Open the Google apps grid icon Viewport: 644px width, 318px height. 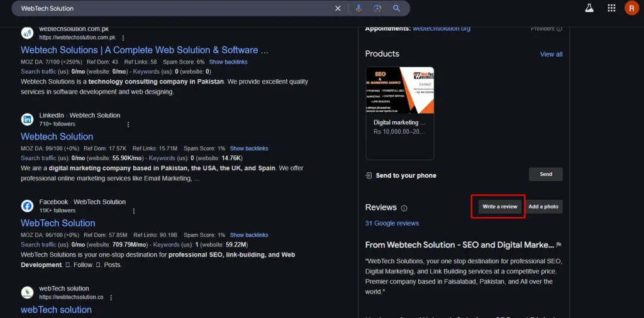611,8
